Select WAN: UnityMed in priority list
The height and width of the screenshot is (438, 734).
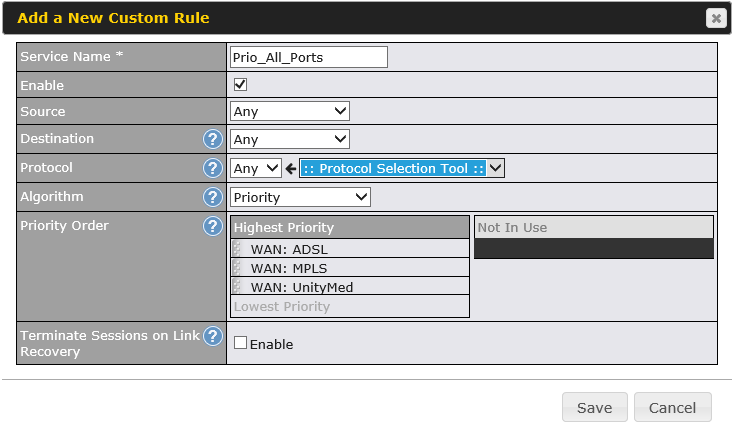(350, 286)
